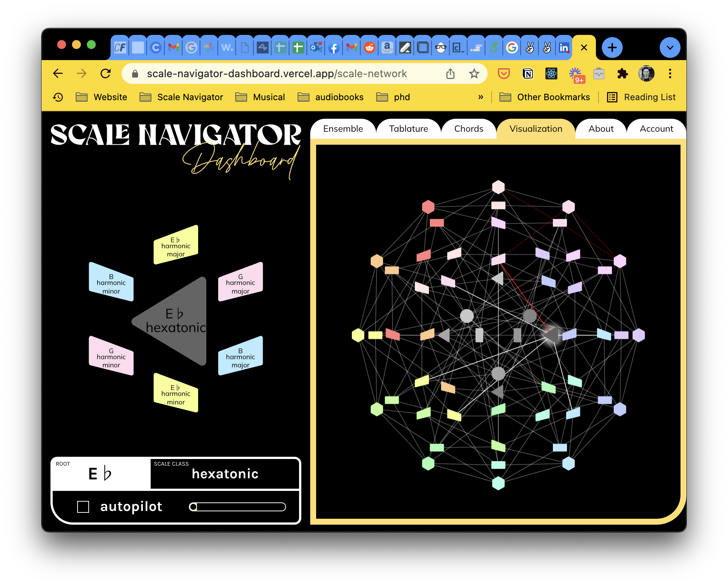728x587 pixels.
Task: Close the current browser tab
Action: point(584,47)
